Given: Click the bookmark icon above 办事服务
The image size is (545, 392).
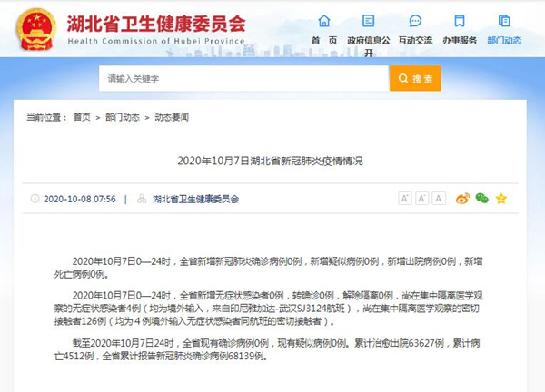Looking at the screenshot, I should 459,21.
